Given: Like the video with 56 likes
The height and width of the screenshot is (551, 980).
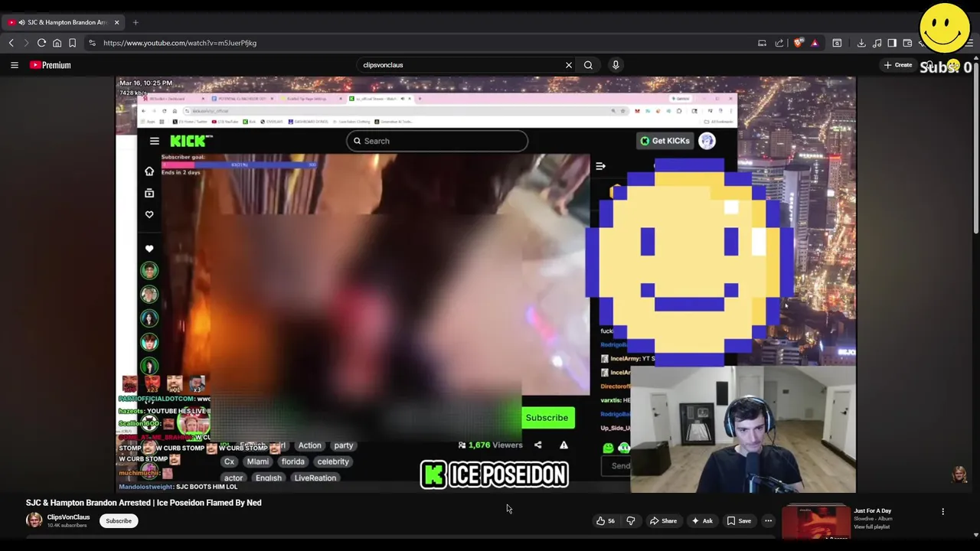Looking at the screenshot, I should (606, 521).
